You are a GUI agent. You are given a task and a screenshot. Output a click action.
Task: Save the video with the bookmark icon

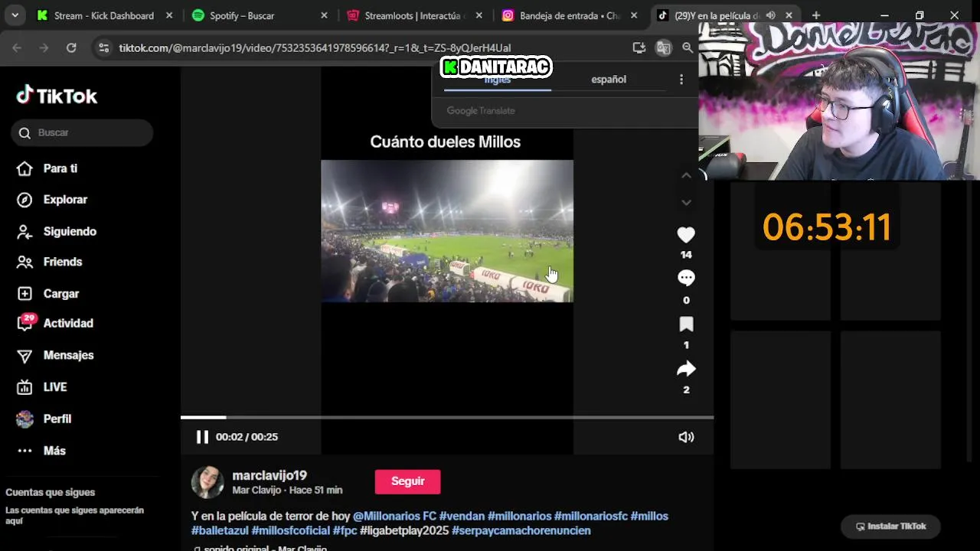click(686, 324)
